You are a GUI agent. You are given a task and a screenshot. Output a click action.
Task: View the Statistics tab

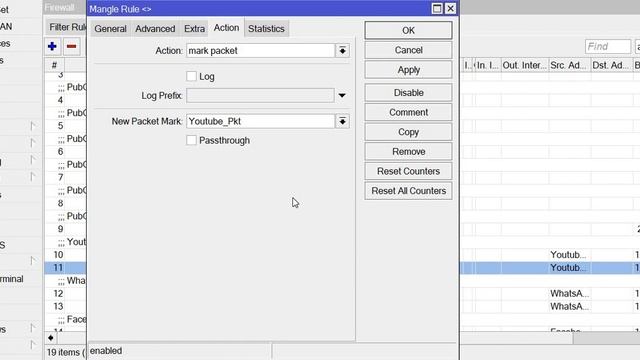click(266, 29)
